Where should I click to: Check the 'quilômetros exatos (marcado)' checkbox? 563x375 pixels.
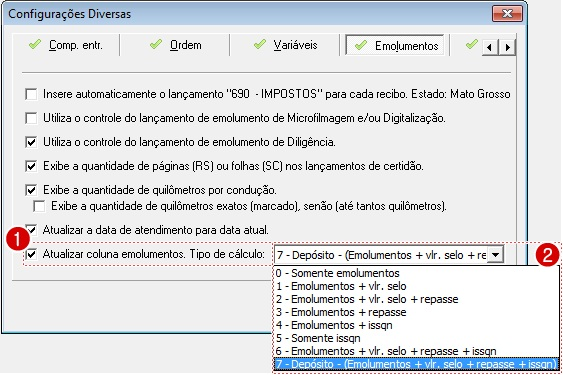point(39,206)
